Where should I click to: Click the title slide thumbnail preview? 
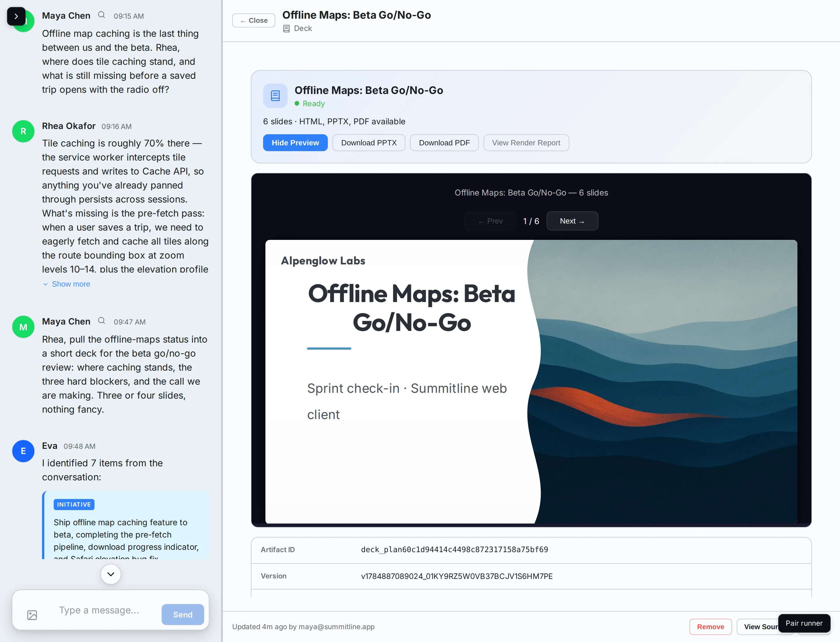click(531, 381)
